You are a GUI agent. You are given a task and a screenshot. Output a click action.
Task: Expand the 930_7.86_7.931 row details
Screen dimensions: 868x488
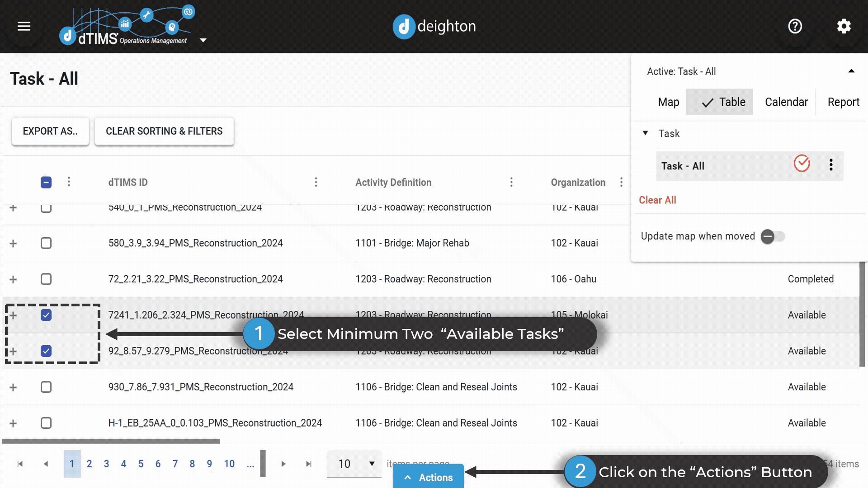[x=13, y=387]
